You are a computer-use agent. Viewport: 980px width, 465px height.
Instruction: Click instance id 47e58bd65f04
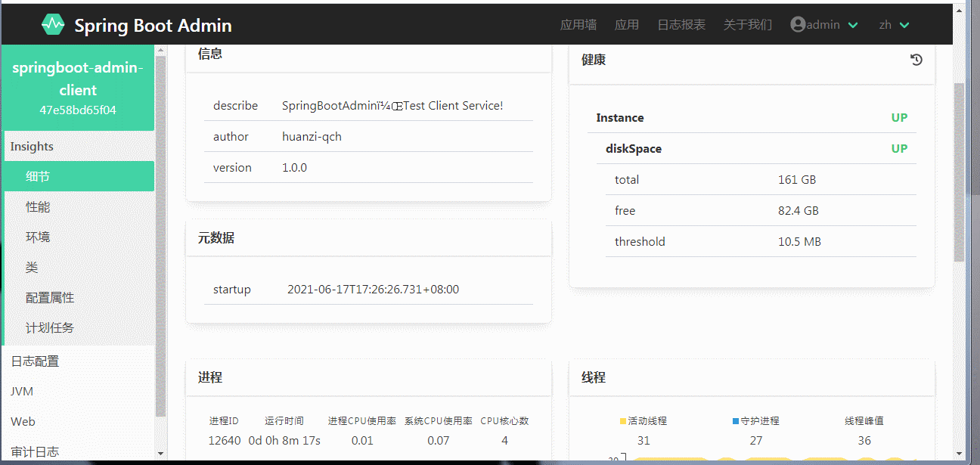coord(78,110)
